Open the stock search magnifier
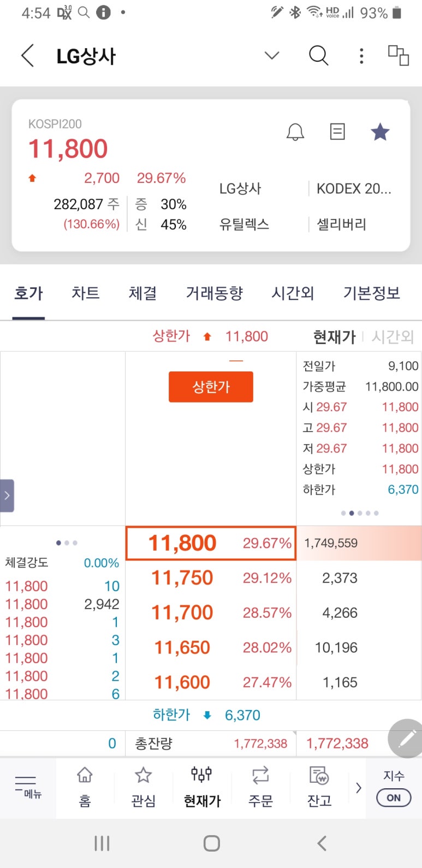This screenshot has height=868, width=422. coord(318,56)
